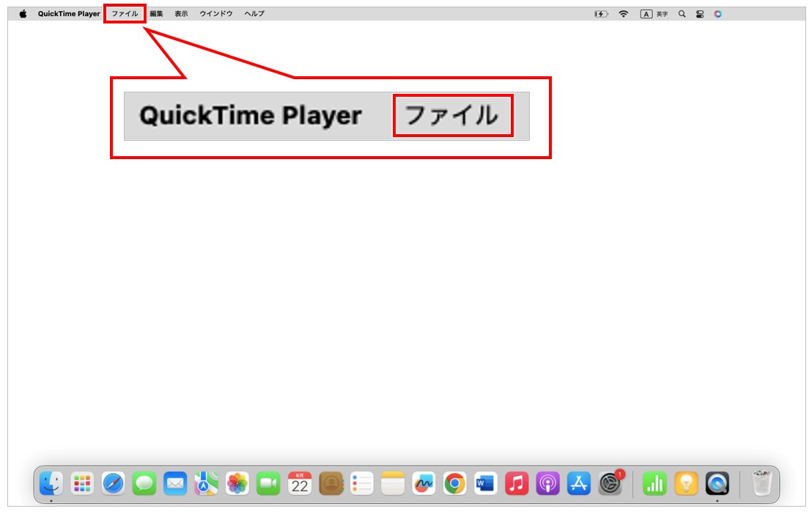Launch Safari from the Dock
Viewport: 812px width, 514px height.
pyautogui.click(x=114, y=483)
